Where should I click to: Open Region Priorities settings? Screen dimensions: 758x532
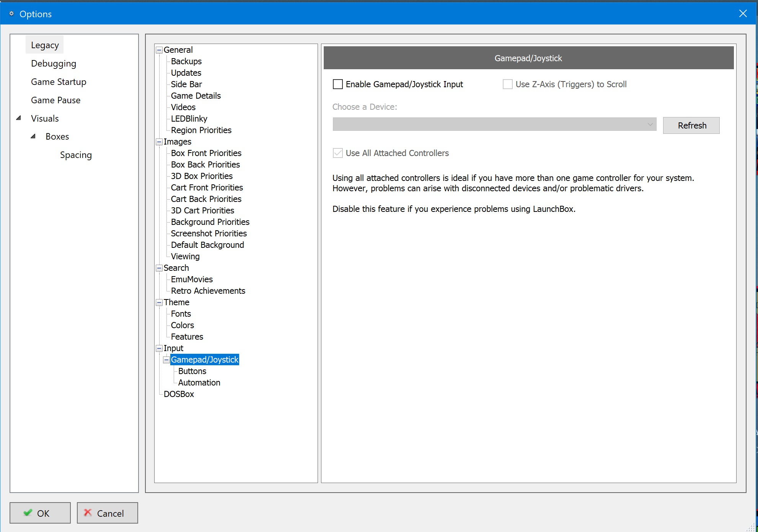point(201,130)
